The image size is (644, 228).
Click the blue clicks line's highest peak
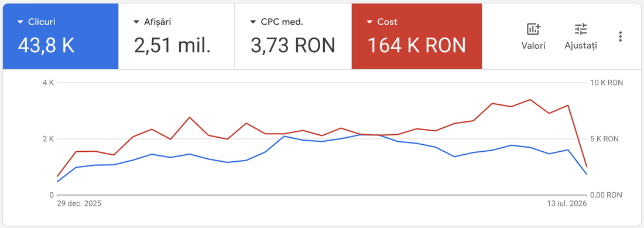click(359, 134)
